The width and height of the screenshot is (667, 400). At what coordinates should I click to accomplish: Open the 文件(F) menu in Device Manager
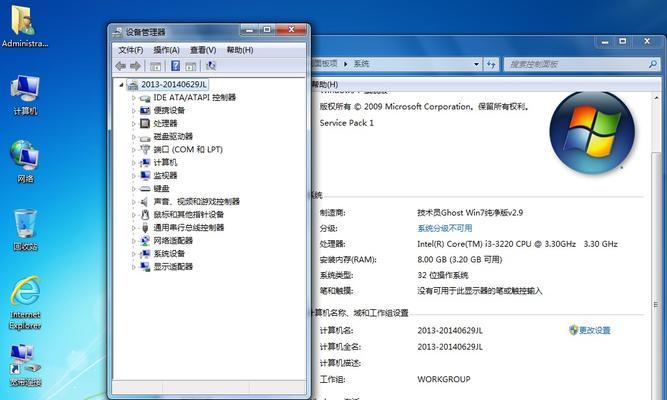131,50
